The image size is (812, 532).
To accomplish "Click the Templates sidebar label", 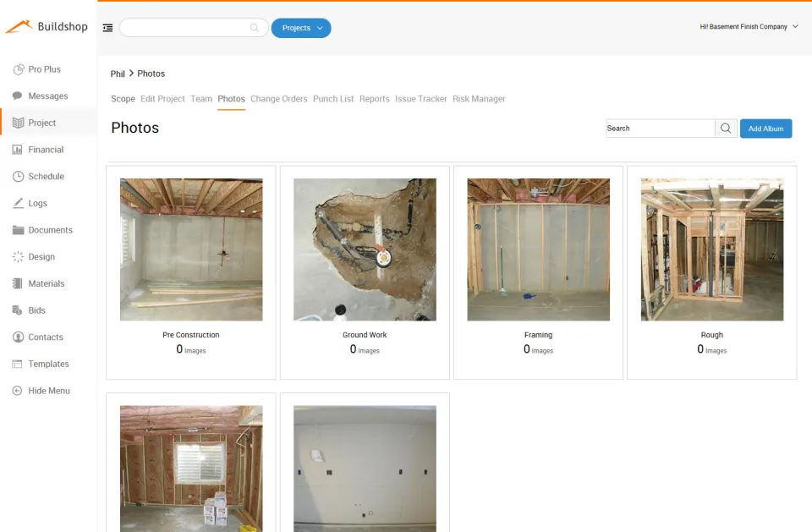I will click(x=49, y=364).
